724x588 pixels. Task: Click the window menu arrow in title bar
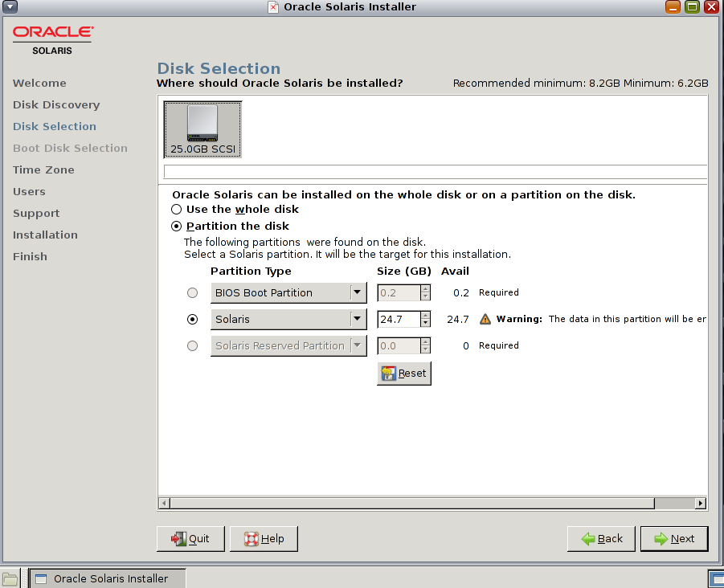(x=10, y=6)
